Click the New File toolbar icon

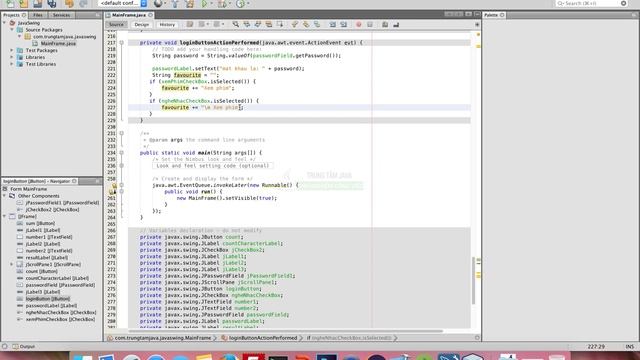click(x=10, y=4)
